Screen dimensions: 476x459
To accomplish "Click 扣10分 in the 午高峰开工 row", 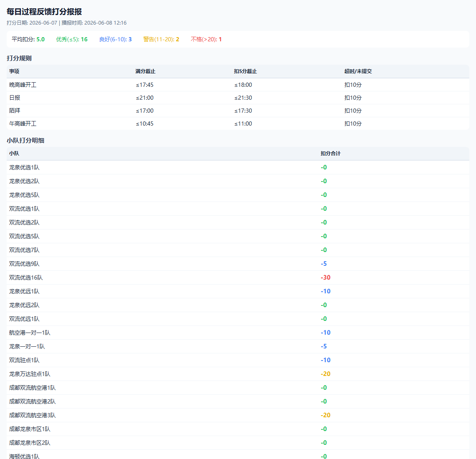I will 353,124.
